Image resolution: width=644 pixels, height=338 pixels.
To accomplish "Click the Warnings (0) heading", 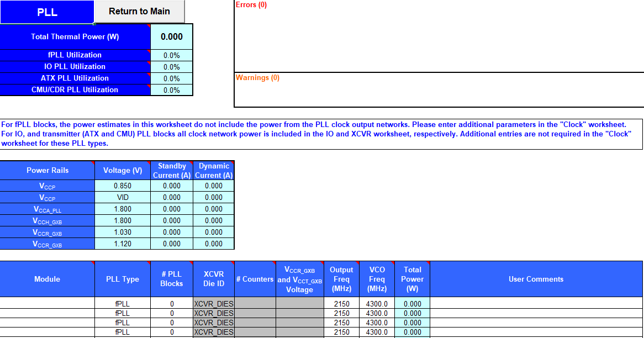I will [x=257, y=78].
